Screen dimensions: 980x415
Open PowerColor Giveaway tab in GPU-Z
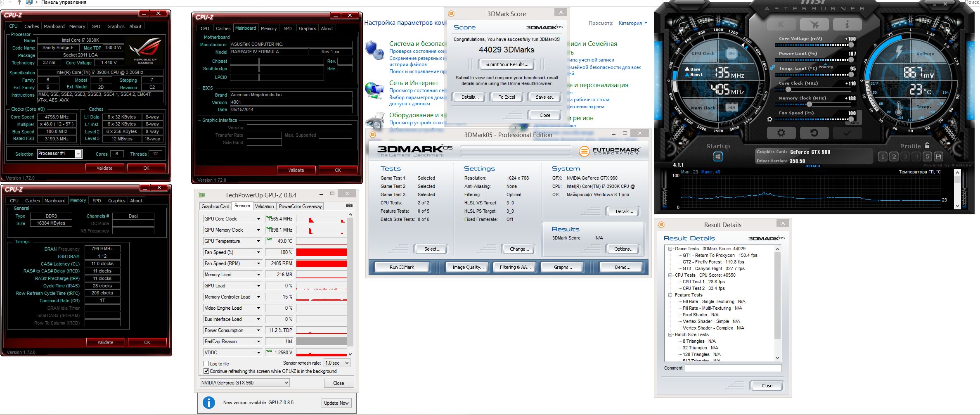coord(300,206)
